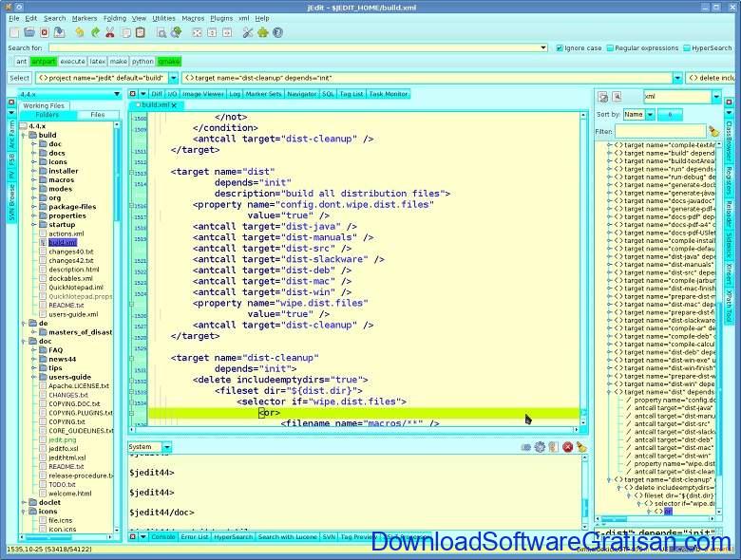Collapse the build folder in the project tree
Screen dimensions: 741x560
[x=24, y=135]
